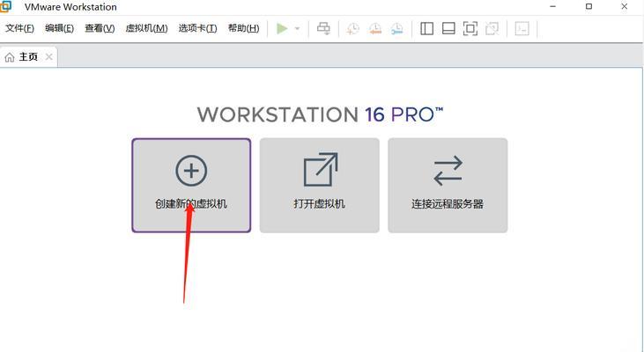Toggle the library sidebar view icon
This screenshot has height=352, width=644.
[427, 28]
